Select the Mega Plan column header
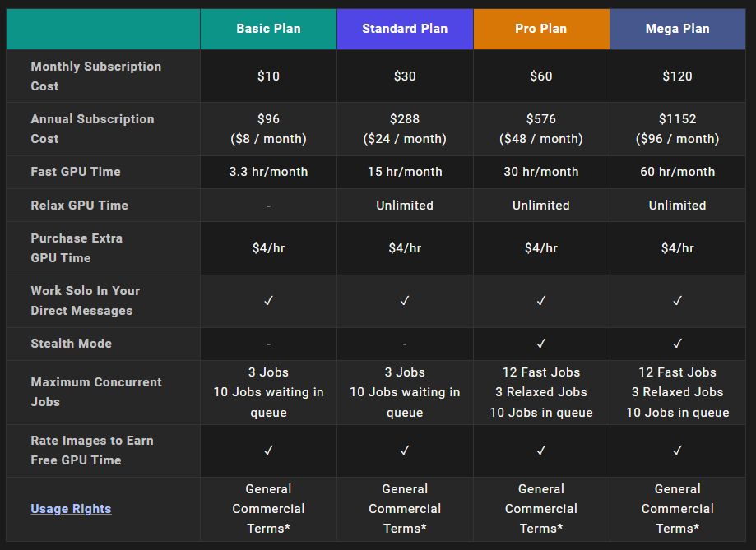The image size is (756, 550). pyautogui.click(x=677, y=29)
